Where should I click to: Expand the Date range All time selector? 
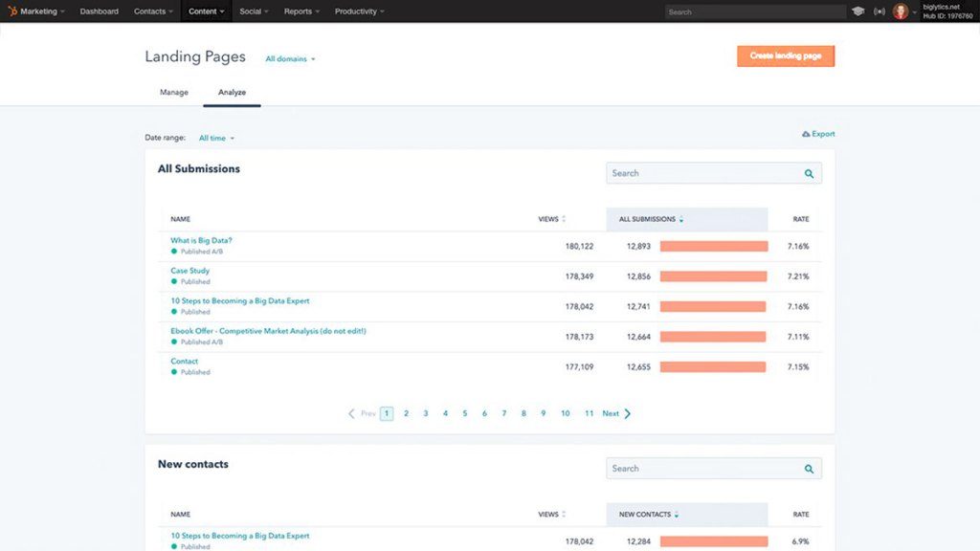pos(215,138)
